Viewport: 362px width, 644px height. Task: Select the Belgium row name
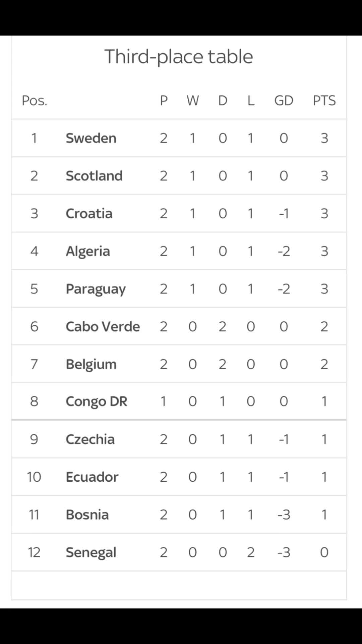(x=91, y=365)
